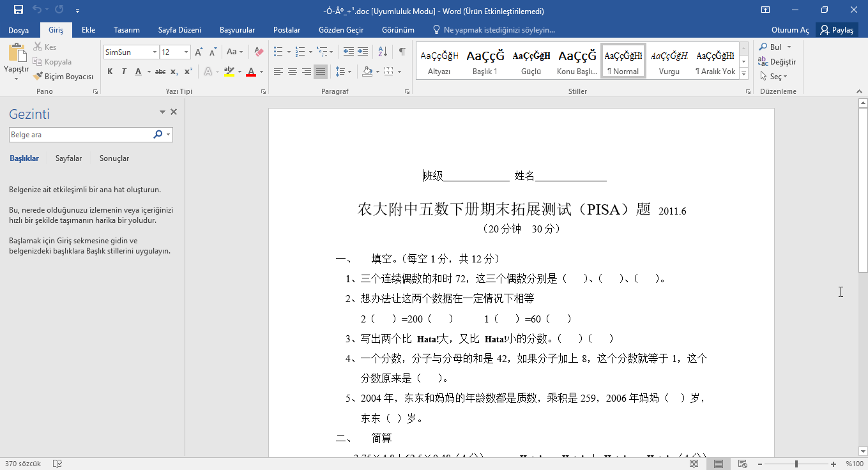Undo the last action in Quick Access Toolbar
Screen dimensions: 868x470
pyautogui.click(x=37, y=10)
